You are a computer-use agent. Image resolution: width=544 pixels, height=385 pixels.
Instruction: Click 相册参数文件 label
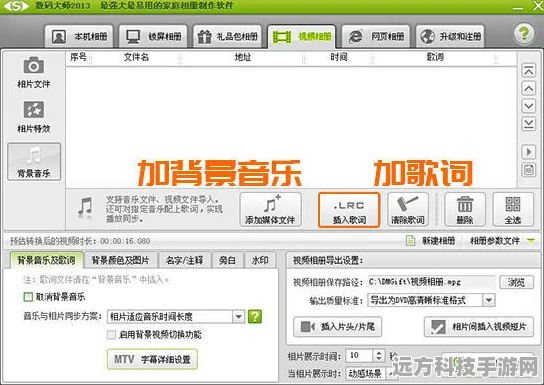pyautogui.click(x=495, y=240)
